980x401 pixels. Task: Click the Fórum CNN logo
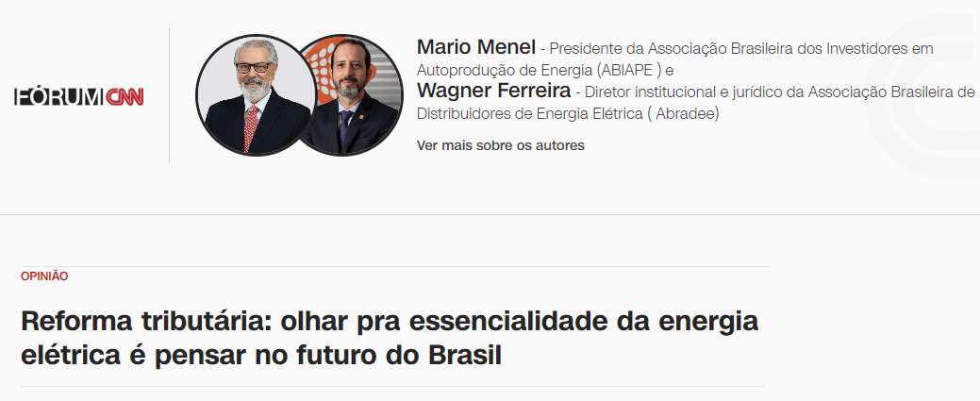coord(78,97)
